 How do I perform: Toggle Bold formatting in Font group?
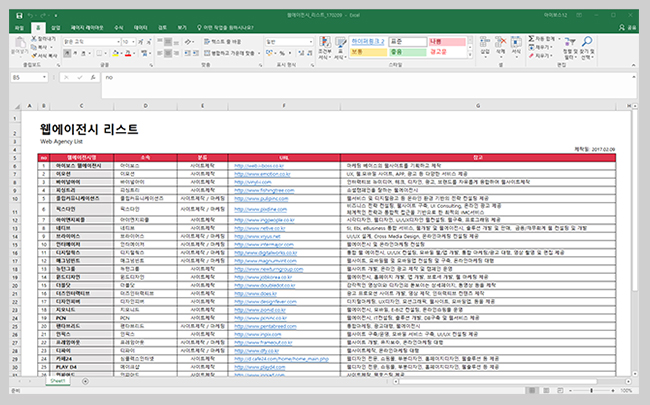(67, 53)
